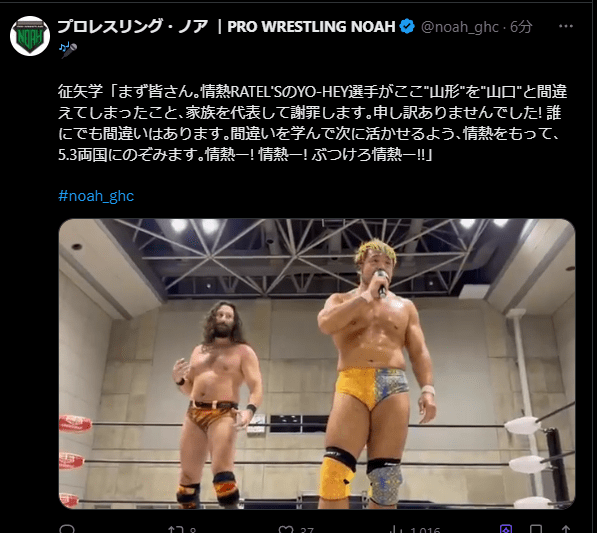Click the microphone emoji under name
Screen dimensions: 597x533
[x=69, y=49]
